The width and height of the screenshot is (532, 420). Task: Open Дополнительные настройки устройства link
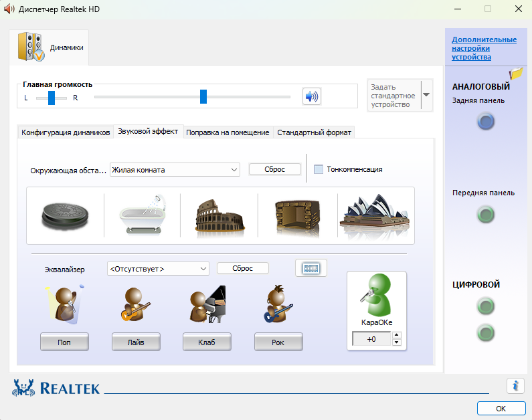click(x=484, y=48)
